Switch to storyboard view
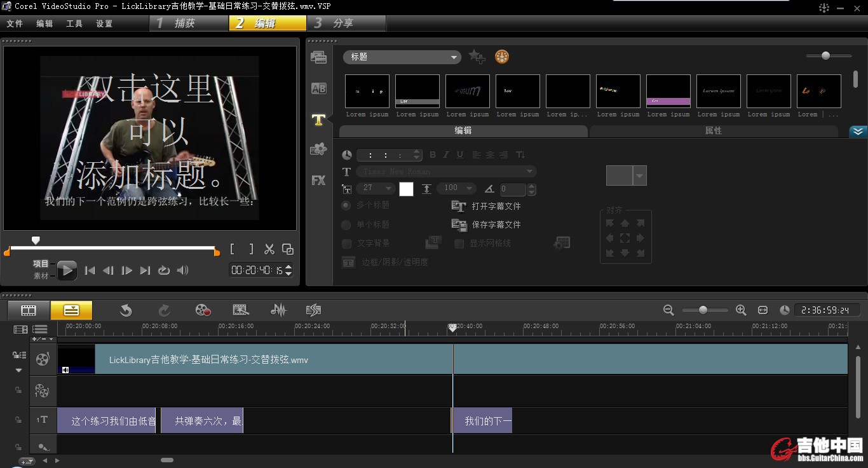Viewport: 868px width, 468px height. coord(29,310)
